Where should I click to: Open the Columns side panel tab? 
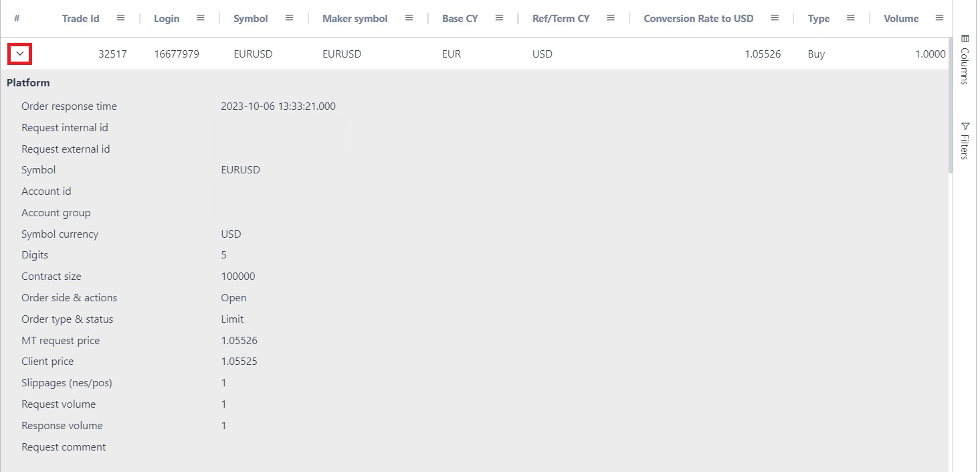965,60
